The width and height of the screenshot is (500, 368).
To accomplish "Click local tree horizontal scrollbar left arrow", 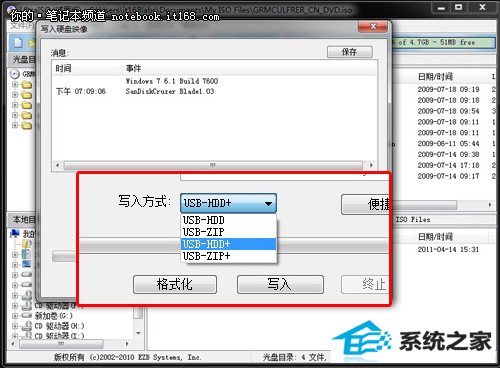I will [x=13, y=344].
